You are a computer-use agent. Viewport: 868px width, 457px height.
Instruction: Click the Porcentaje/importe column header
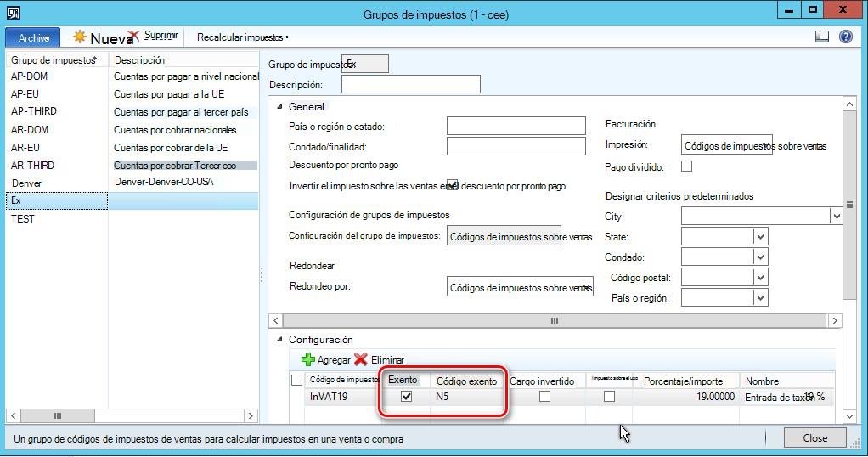[683, 381]
